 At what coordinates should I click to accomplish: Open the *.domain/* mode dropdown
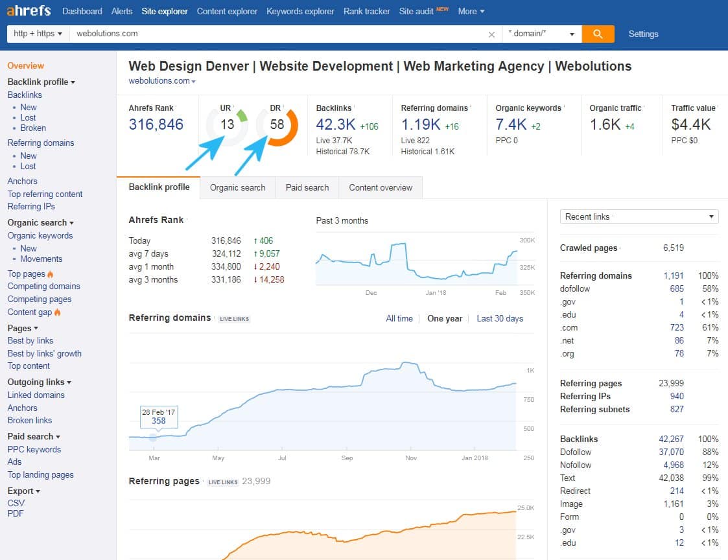pos(541,34)
